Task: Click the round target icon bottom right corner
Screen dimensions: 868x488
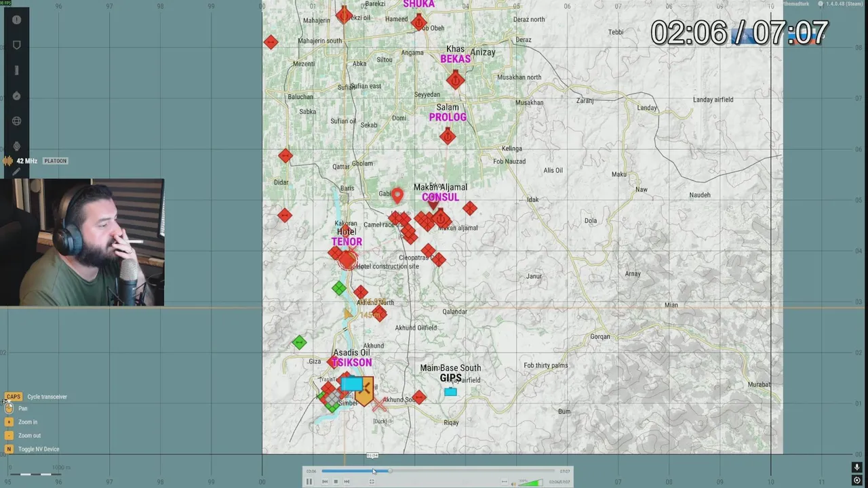Action: pos(857,480)
